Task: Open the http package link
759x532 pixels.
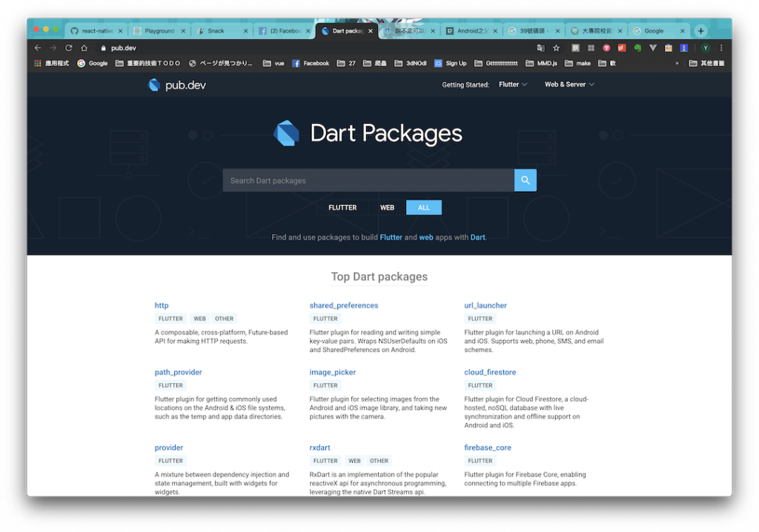Action: pyautogui.click(x=161, y=305)
